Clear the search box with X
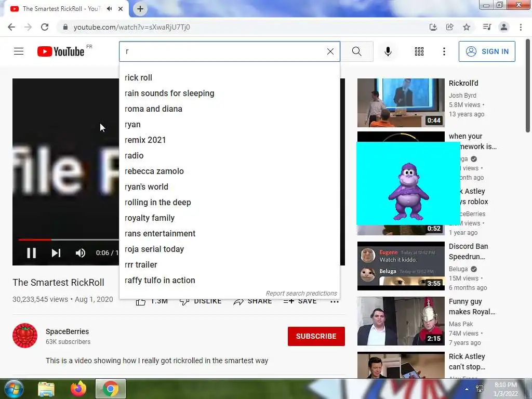Screen dimensions: 532x399 pos(330,51)
